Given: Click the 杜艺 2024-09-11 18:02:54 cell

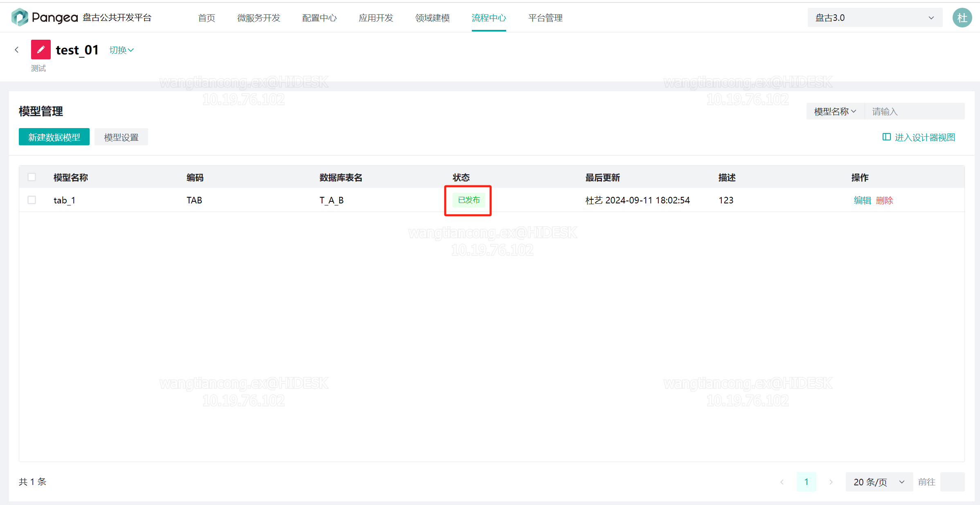Looking at the screenshot, I should click(638, 200).
